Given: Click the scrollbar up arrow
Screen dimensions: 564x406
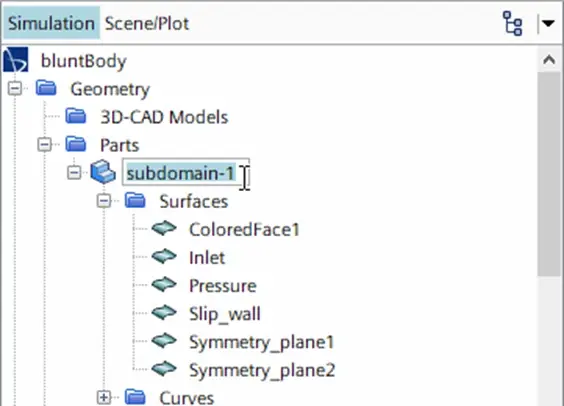Looking at the screenshot, I should 549,60.
